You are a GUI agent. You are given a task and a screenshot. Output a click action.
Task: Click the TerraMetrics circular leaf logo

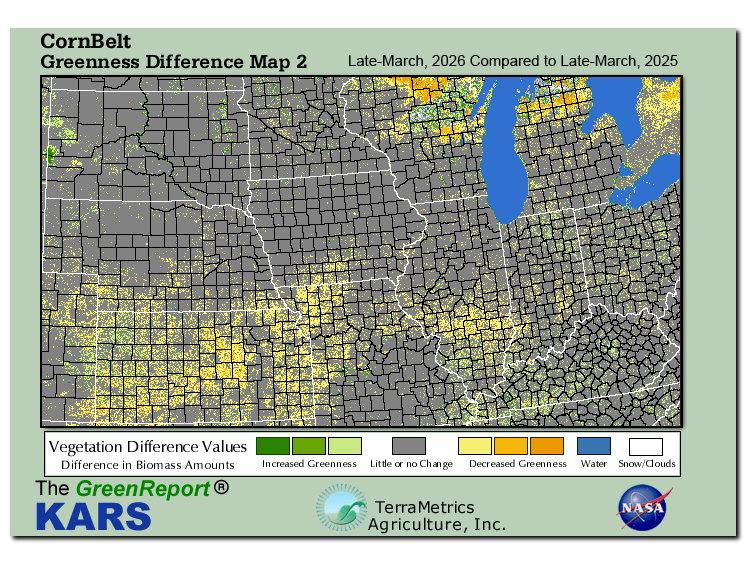click(x=340, y=508)
